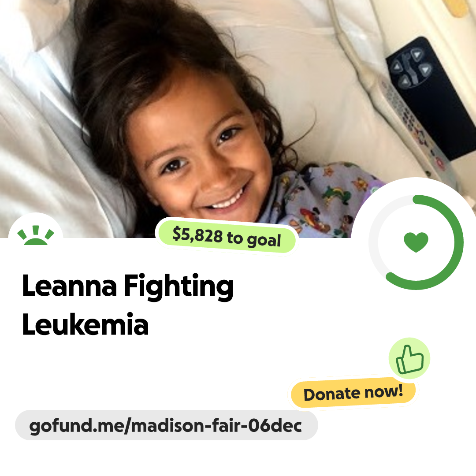Tap rightmost arrow button on bed control panel
This screenshot has width=476, height=476.
(425, 70)
